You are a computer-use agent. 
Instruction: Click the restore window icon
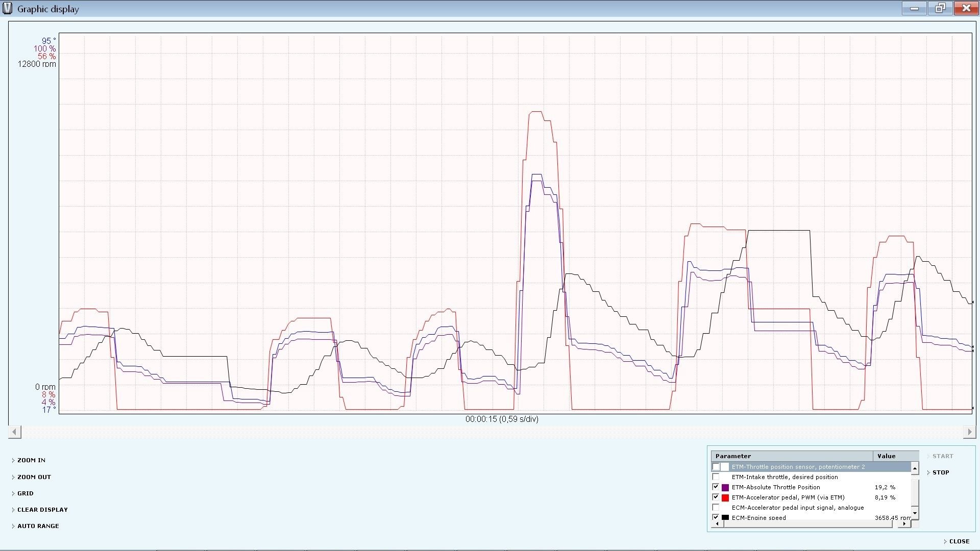tap(940, 8)
